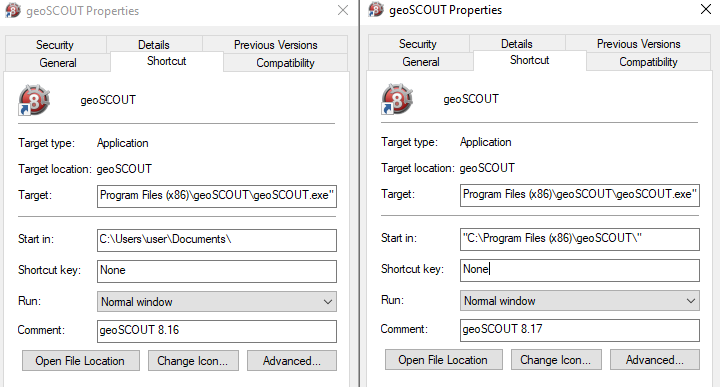The image size is (720, 387).
Task: Close the right geoSCOUT Properties window
Action: [706, 9]
